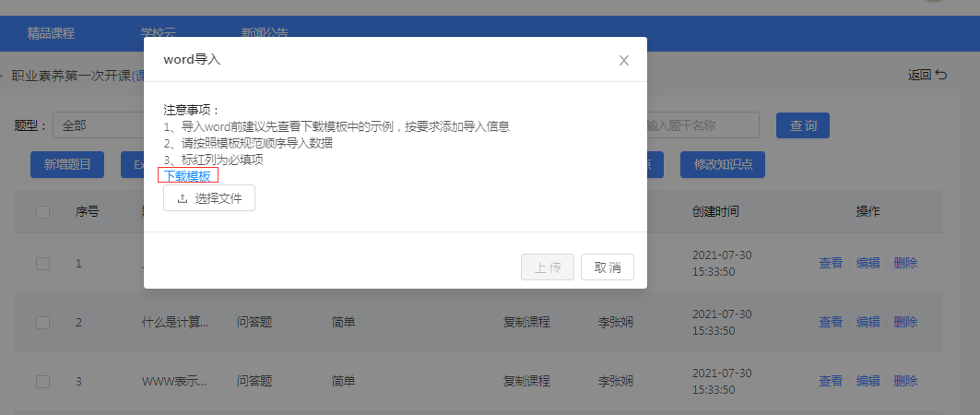The image size is (980, 415).
Task: Click 查看 in row 1
Action: 831,263
